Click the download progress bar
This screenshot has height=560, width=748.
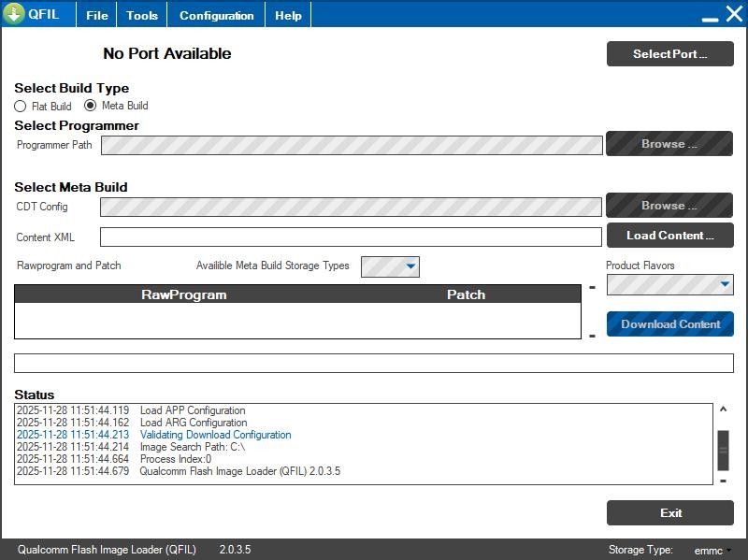coord(373,363)
